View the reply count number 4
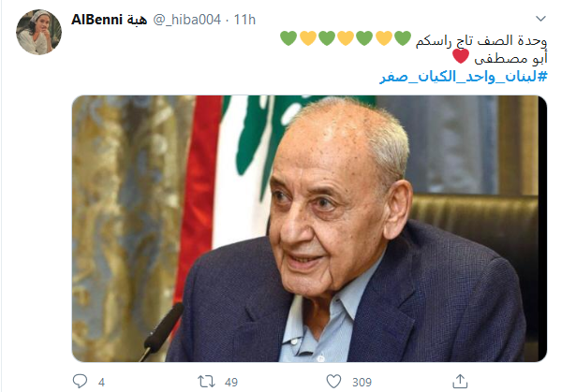This screenshot has width=561, height=392. pyautogui.click(x=101, y=383)
